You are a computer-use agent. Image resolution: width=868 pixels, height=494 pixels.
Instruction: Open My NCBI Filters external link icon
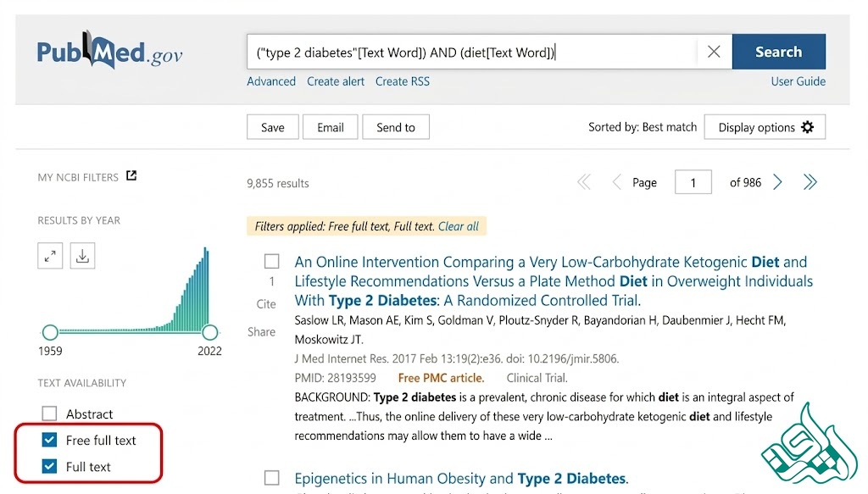[x=131, y=176]
